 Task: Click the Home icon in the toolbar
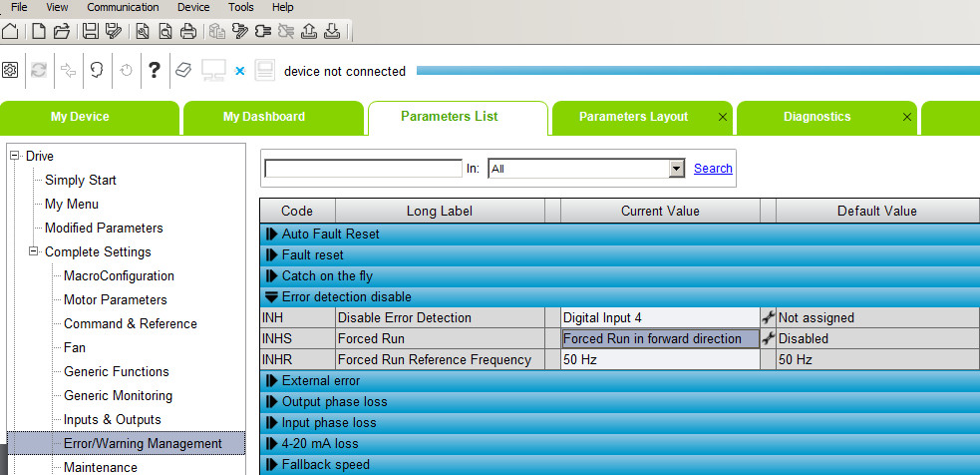point(10,31)
